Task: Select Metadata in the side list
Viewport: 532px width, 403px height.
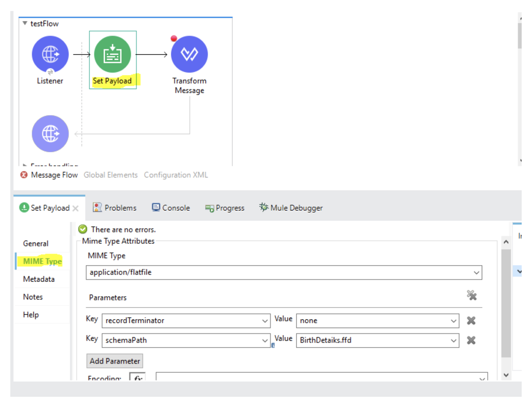Action: (39, 279)
